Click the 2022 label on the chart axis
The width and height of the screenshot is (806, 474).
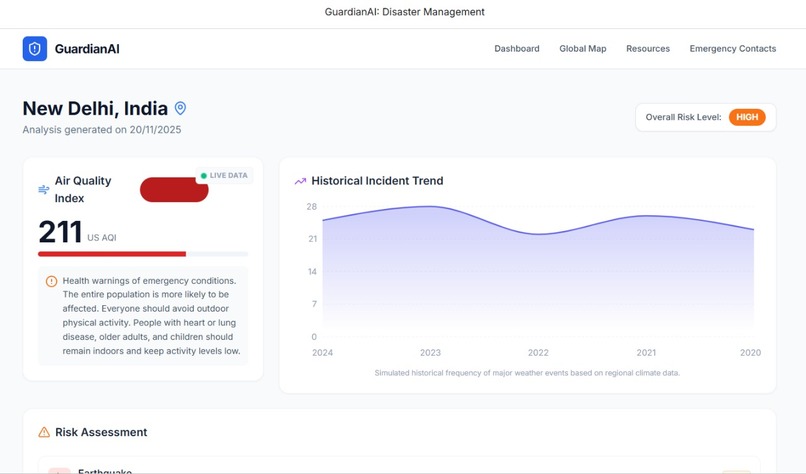coord(538,353)
